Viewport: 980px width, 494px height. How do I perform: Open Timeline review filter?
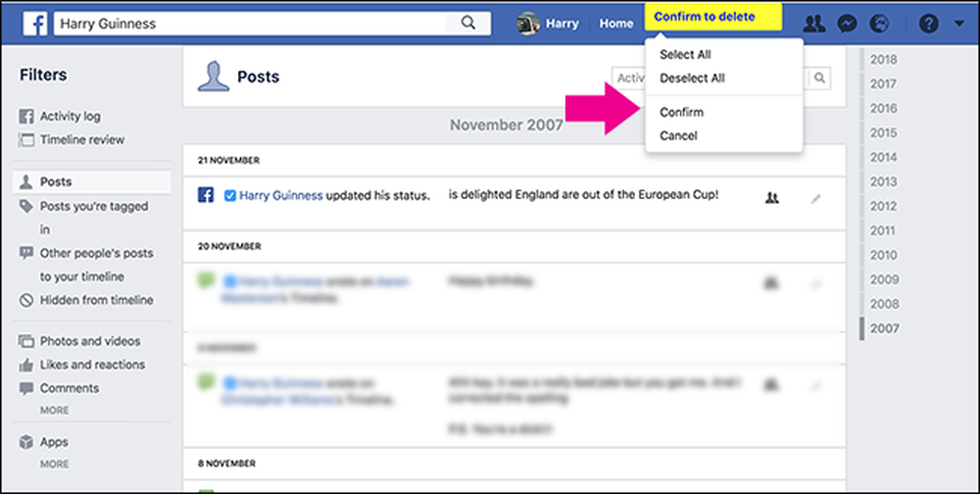coord(72,139)
